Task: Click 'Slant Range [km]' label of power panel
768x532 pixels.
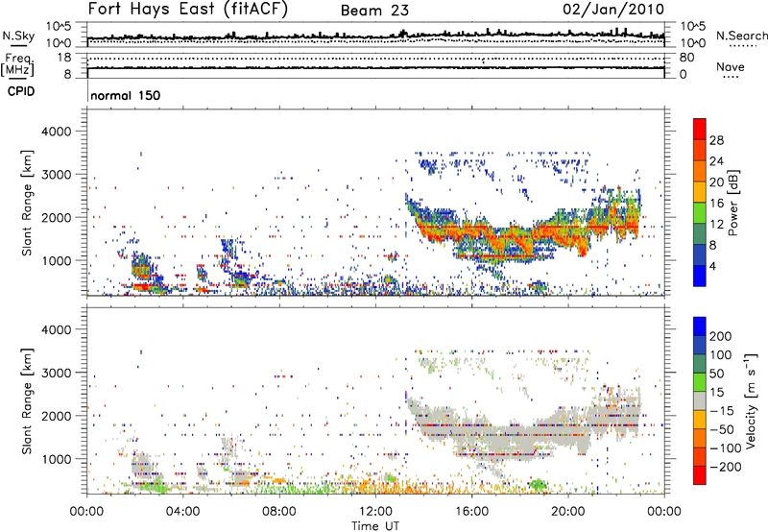Action: point(27,203)
